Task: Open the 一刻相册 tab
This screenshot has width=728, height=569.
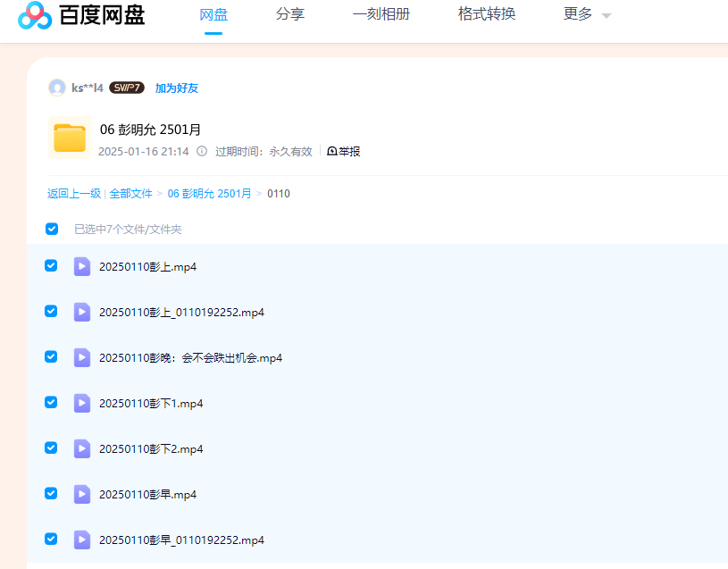Action: click(x=381, y=14)
